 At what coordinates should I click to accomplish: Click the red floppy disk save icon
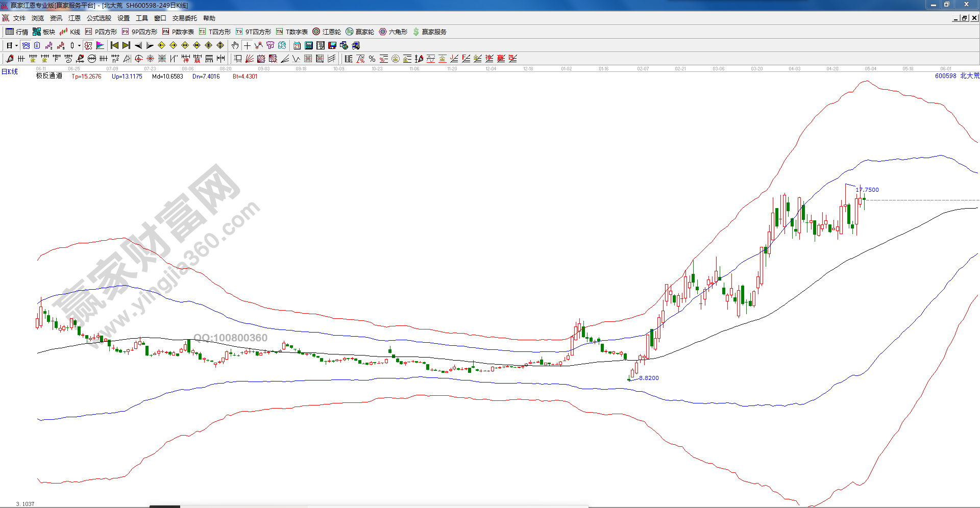coord(332,45)
